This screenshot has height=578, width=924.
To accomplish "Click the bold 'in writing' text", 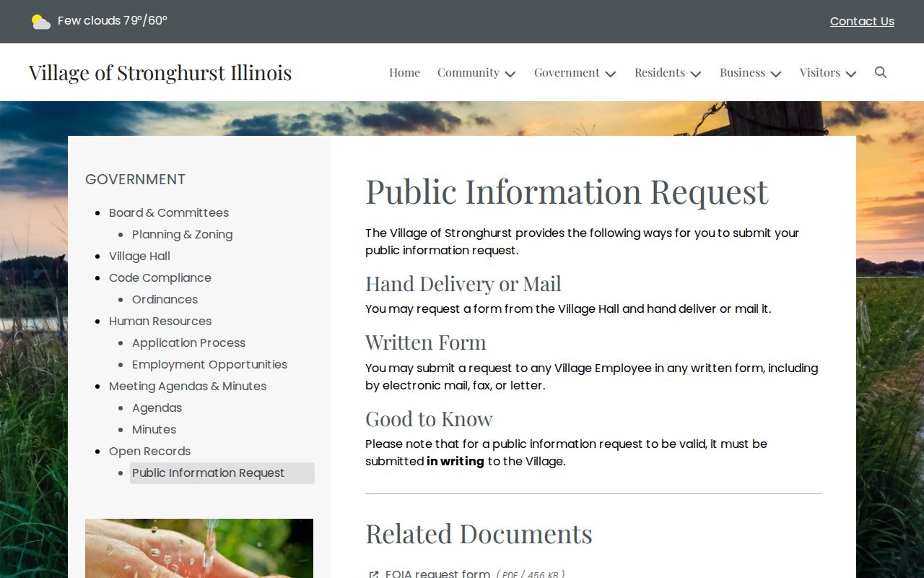I will coord(456,461).
